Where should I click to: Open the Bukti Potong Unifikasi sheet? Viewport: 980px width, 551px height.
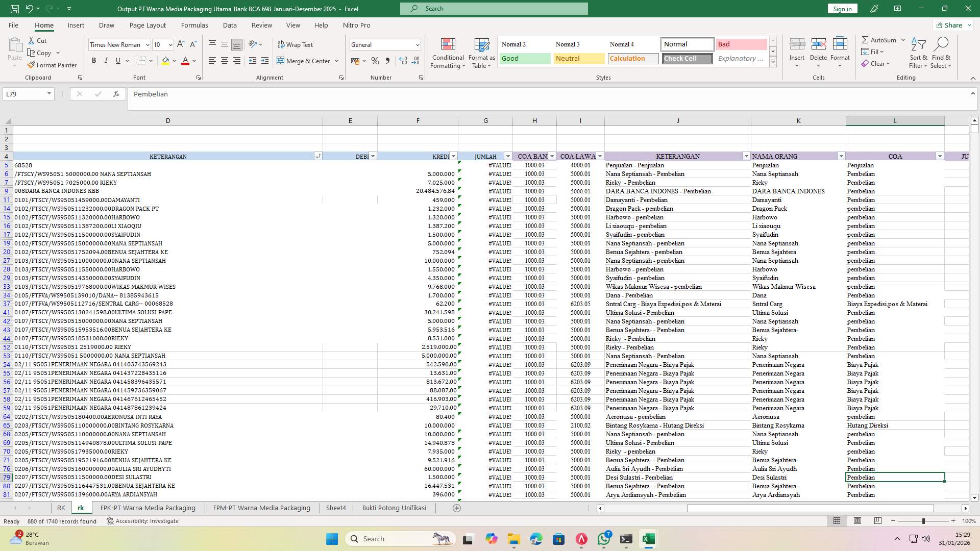[x=394, y=508]
